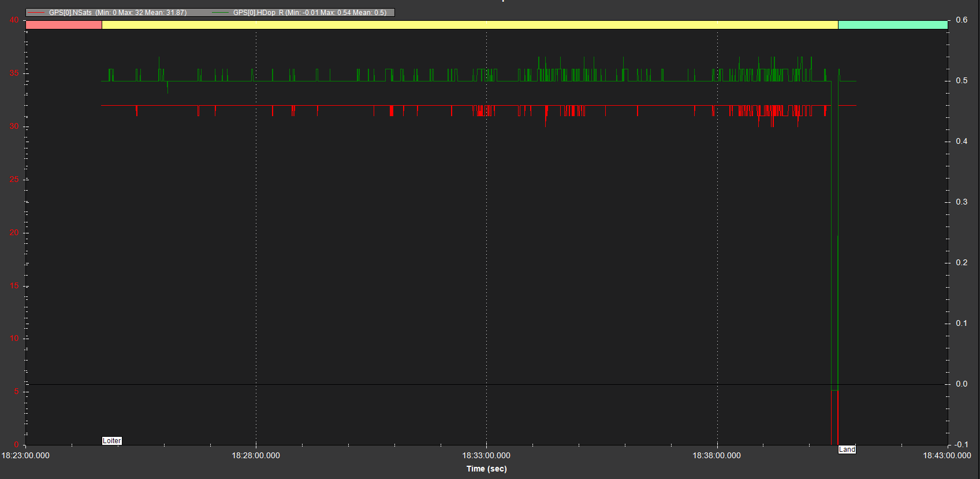Click the right axis value 0.3

[x=962, y=202]
